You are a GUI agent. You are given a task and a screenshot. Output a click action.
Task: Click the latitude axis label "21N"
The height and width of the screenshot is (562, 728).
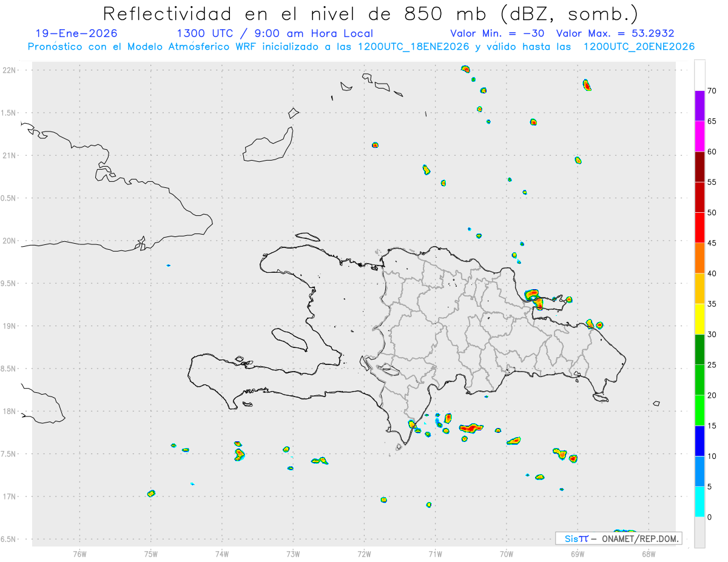pos(10,156)
